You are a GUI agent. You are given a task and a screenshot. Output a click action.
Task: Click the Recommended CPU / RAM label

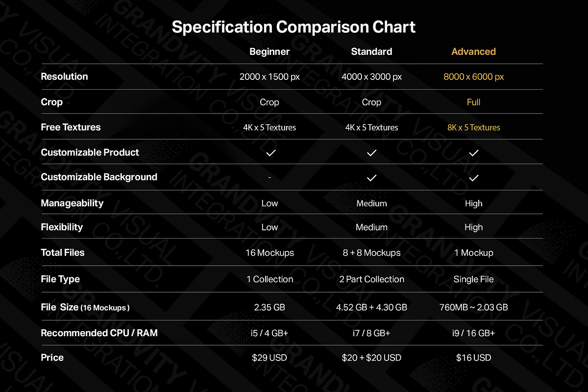99,333
